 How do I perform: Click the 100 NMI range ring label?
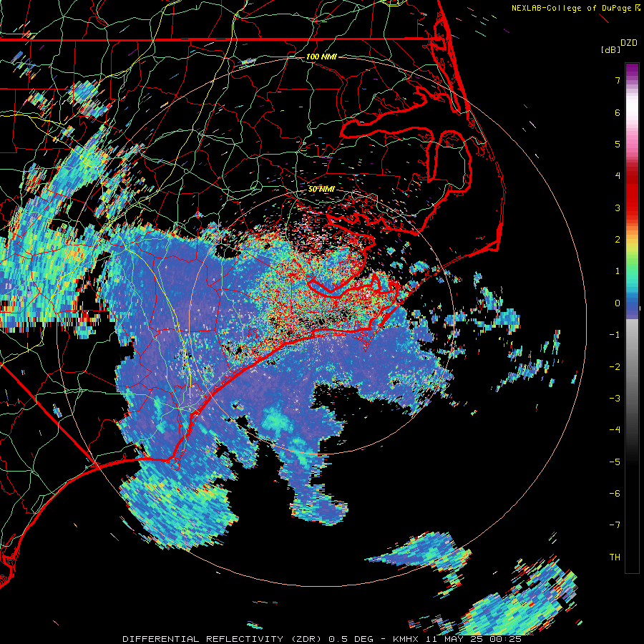tap(321, 57)
